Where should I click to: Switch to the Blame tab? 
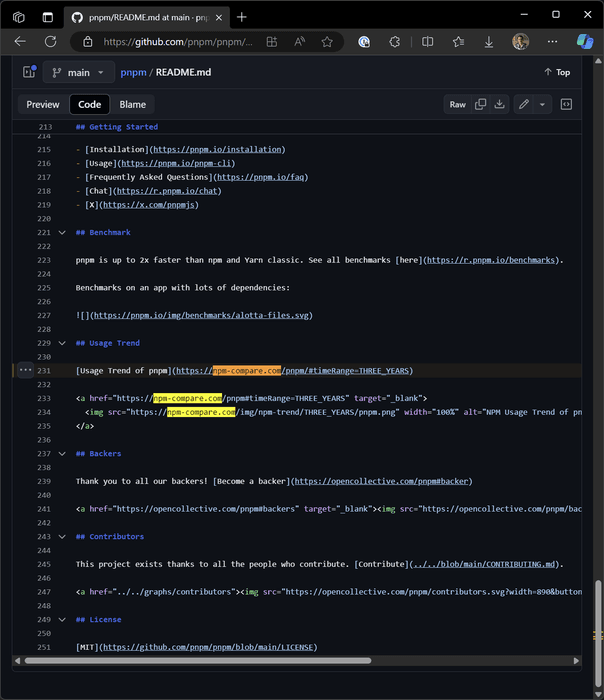(132, 104)
